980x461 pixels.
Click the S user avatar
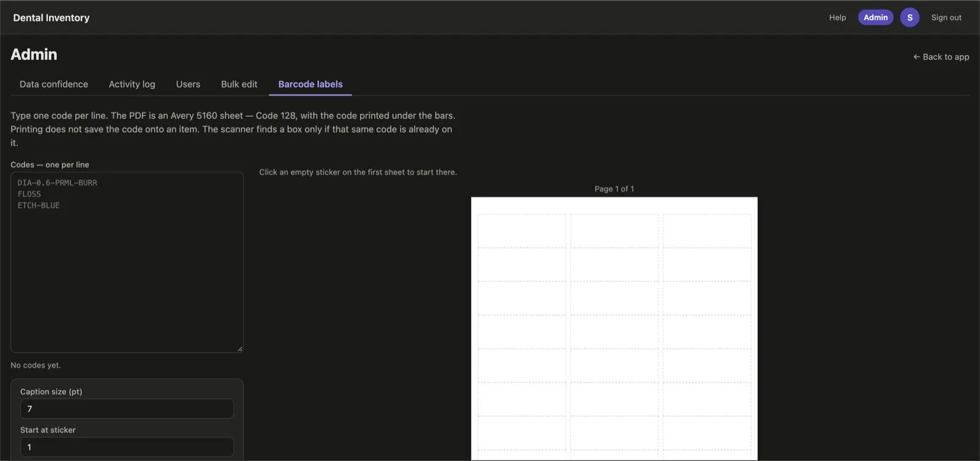click(x=910, y=17)
